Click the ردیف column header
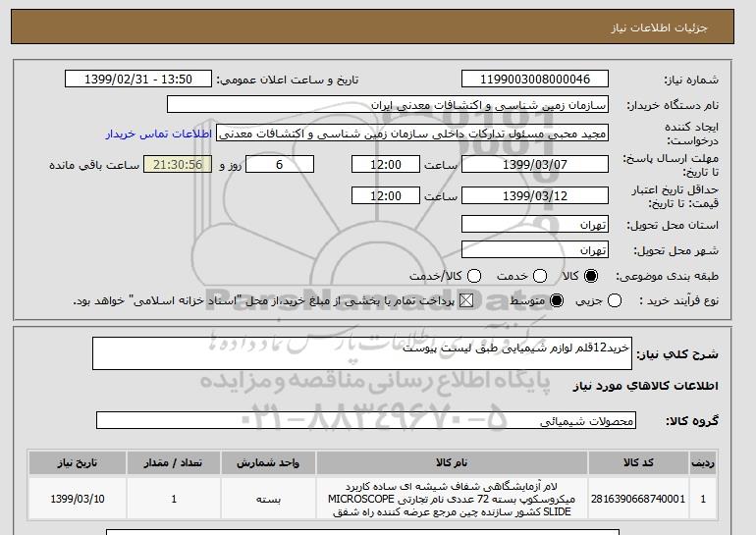The height and width of the screenshot is (535, 756). click(703, 462)
